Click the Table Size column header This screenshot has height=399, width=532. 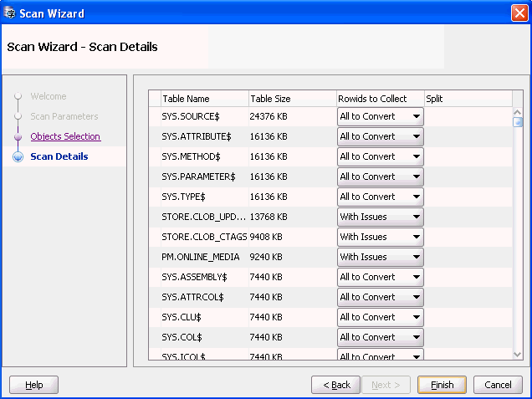291,99
